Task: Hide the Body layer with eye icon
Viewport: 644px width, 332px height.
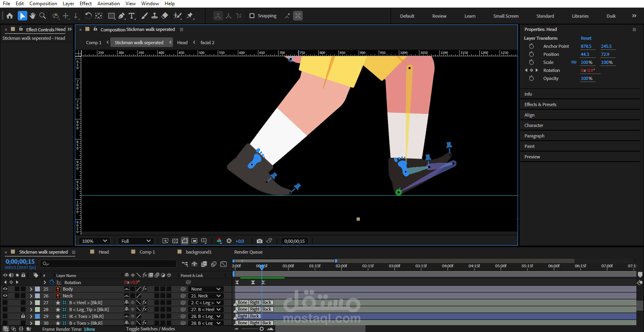Action: click(5, 289)
